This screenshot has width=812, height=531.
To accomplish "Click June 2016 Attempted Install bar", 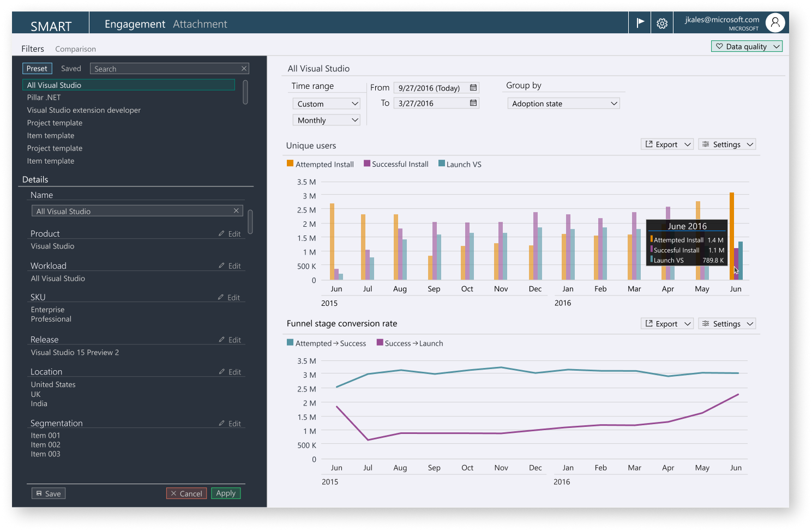I will point(732,236).
